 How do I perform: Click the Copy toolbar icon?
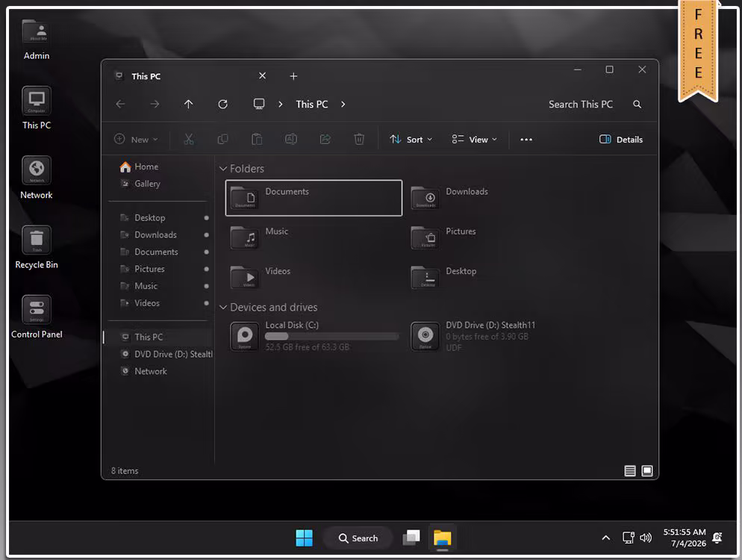tap(222, 139)
